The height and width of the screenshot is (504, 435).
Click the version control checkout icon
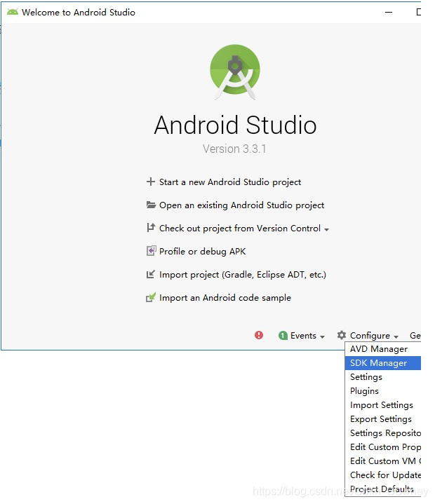pyautogui.click(x=151, y=228)
